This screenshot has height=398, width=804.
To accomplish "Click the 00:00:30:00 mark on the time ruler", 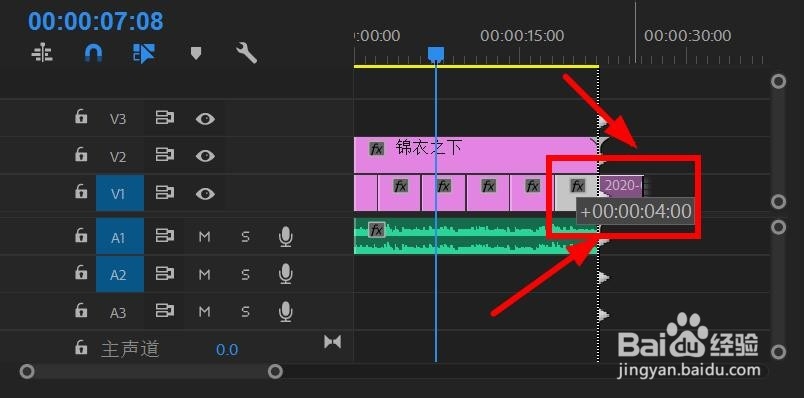I will click(688, 36).
